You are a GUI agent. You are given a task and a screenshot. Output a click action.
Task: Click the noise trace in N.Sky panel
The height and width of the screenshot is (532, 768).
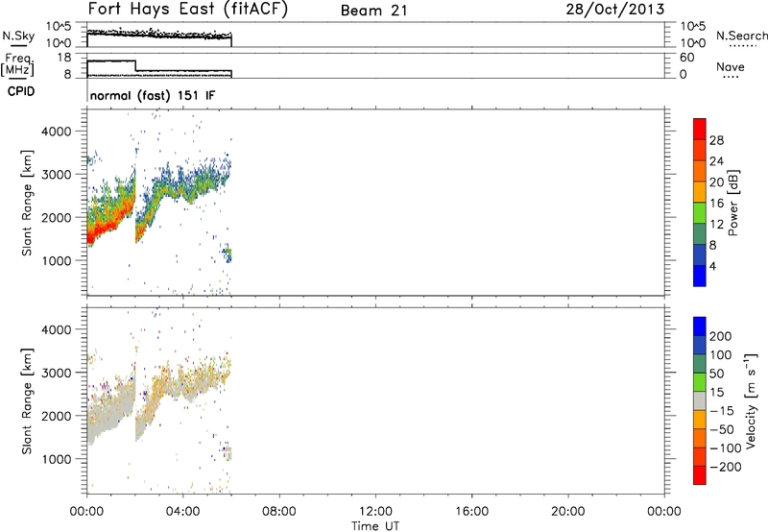pos(159,35)
